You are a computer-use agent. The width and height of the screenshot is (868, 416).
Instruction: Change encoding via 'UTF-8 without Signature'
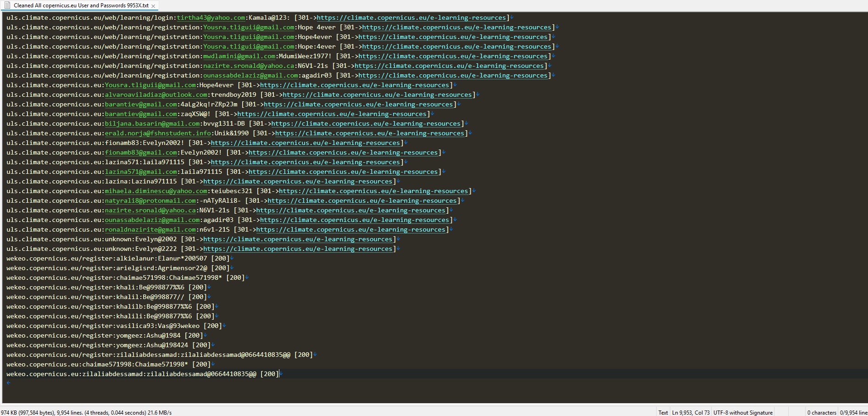tap(743, 412)
